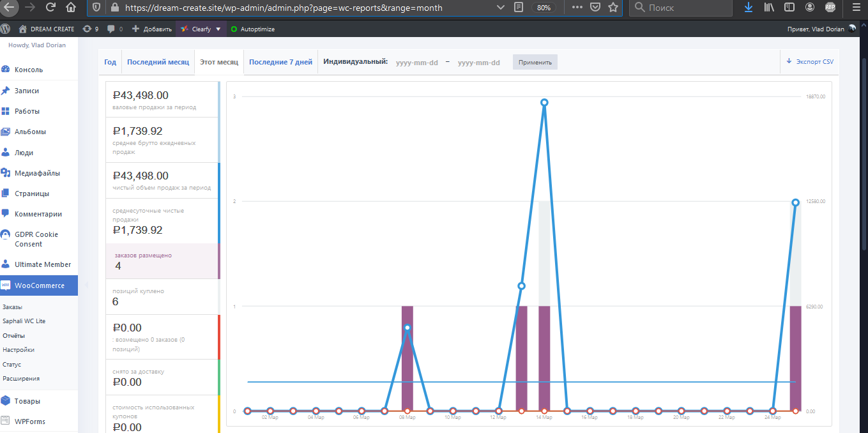Click Применить date range button
868x433 pixels.
[535, 62]
